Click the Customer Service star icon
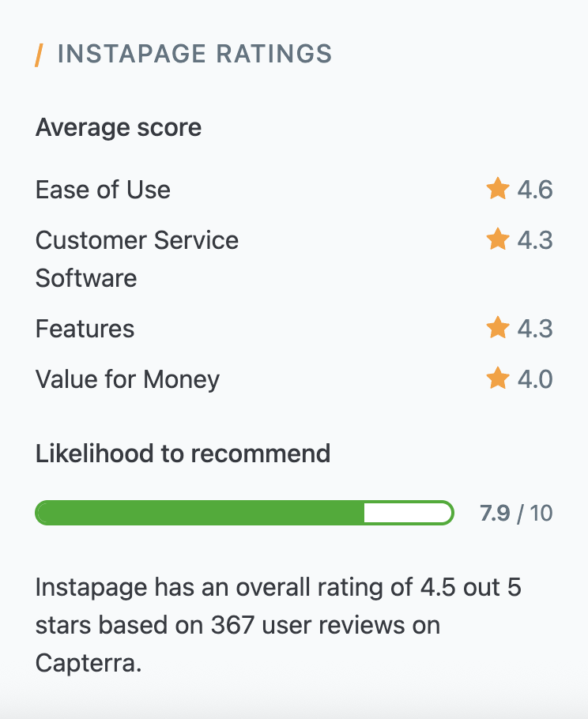The height and width of the screenshot is (719, 588). point(498,239)
